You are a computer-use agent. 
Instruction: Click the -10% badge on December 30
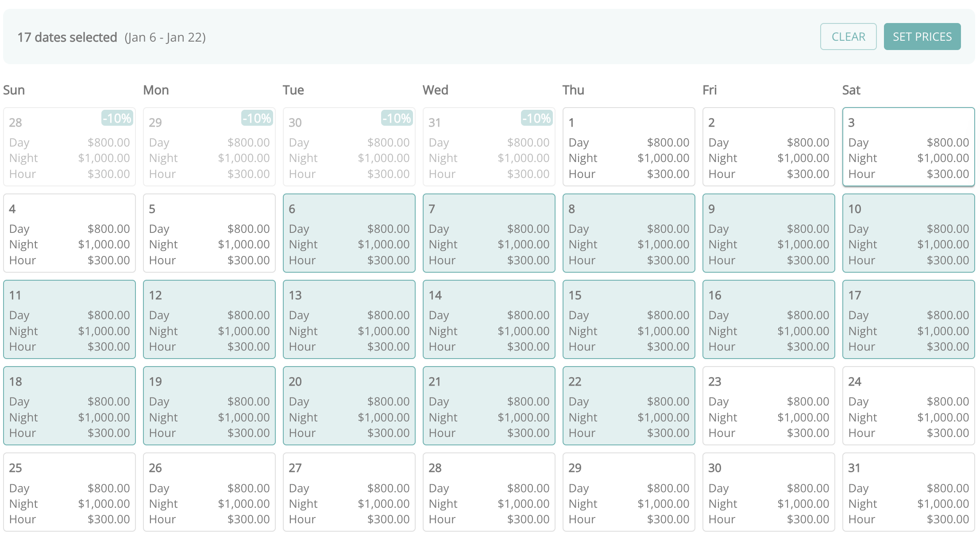click(x=396, y=118)
